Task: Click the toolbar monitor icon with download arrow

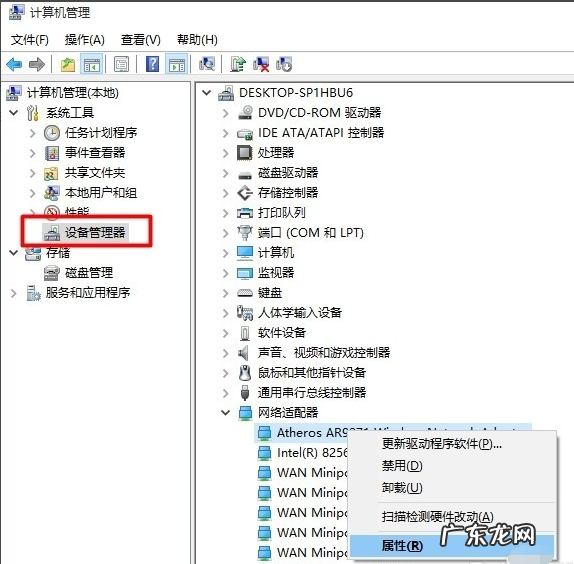Action: pyautogui.click(x=284, y=64)
